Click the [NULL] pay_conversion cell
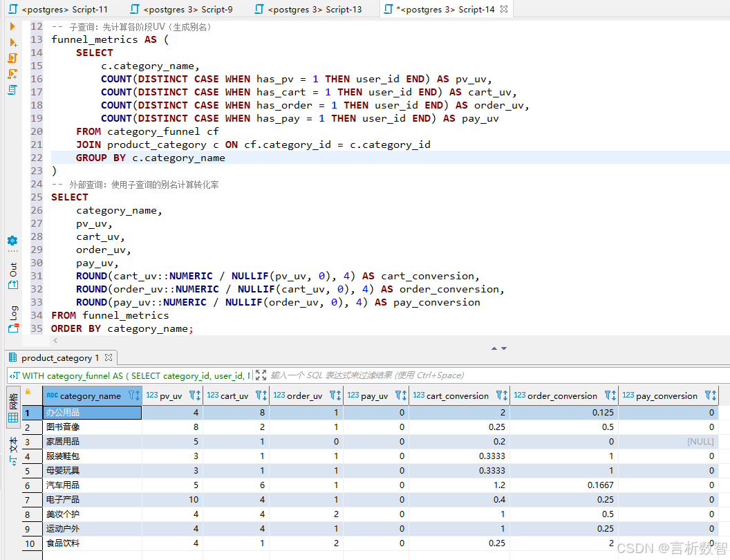 [x=668, y=441]
